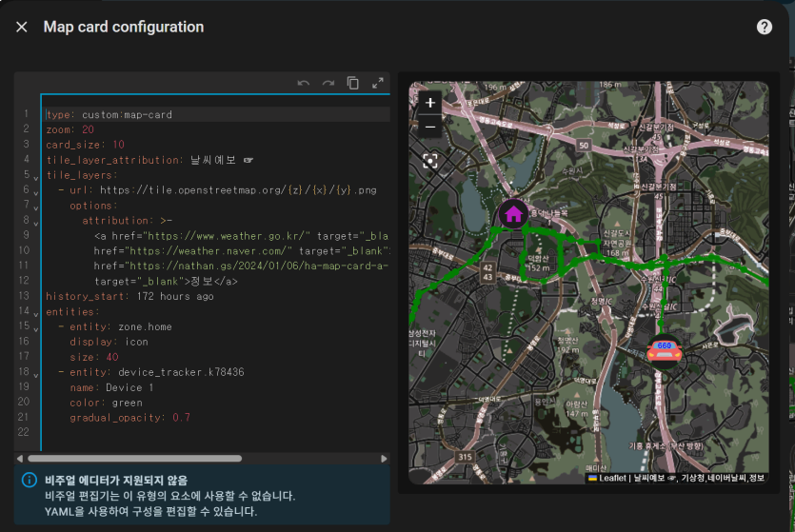Open the help question mark icon

click(x=765, y=27)
